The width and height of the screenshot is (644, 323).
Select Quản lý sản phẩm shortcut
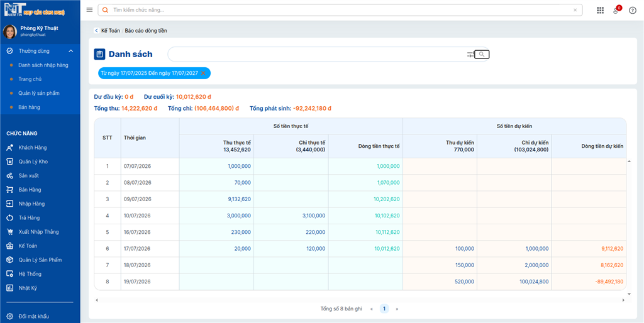[x=39, y=93]
